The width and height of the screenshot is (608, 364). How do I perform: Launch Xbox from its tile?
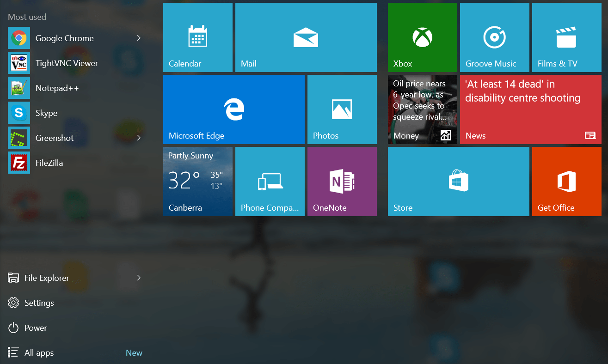coord(422,37)
